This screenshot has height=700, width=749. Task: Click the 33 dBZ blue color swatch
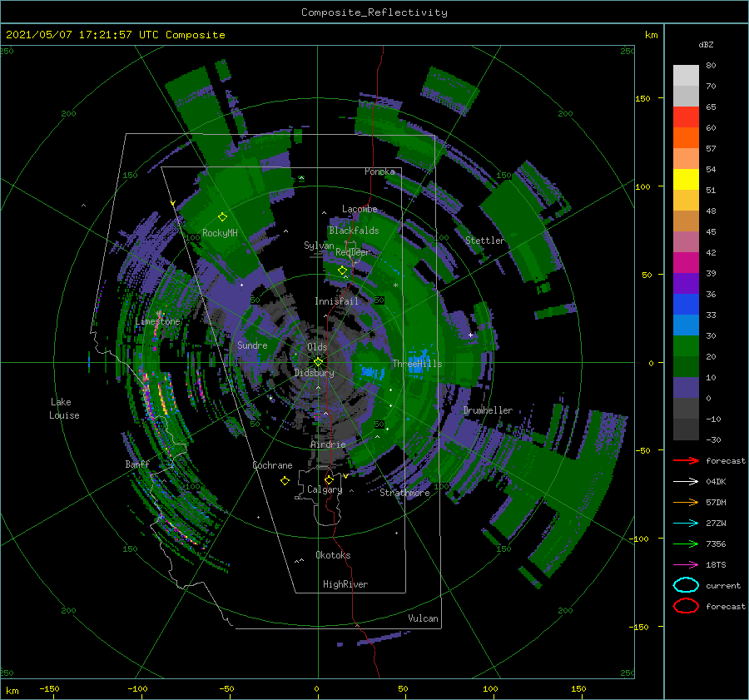[686, 304]
